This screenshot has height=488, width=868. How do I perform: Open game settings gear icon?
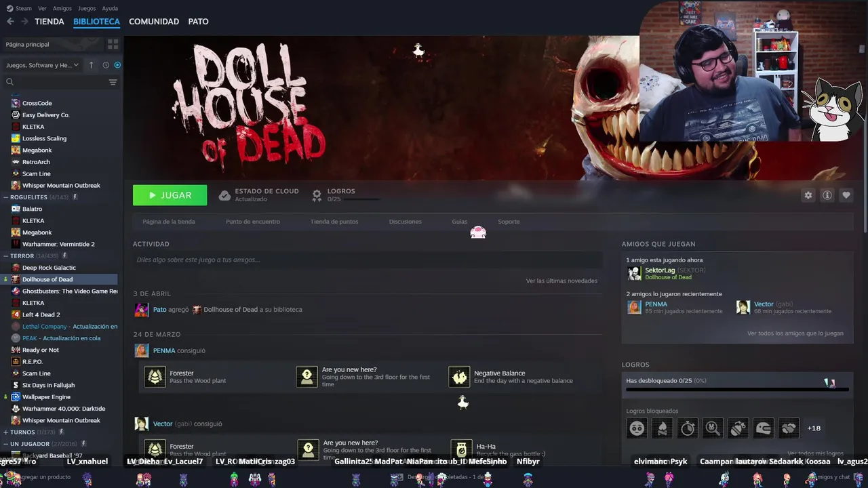(808, 195)
